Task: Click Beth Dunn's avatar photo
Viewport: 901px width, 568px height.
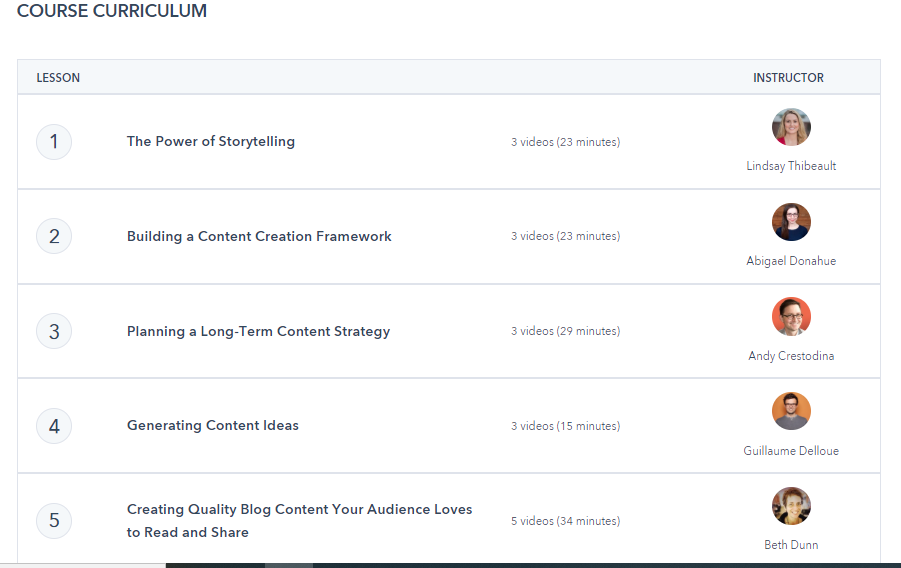Action: [x=791, y=506]
